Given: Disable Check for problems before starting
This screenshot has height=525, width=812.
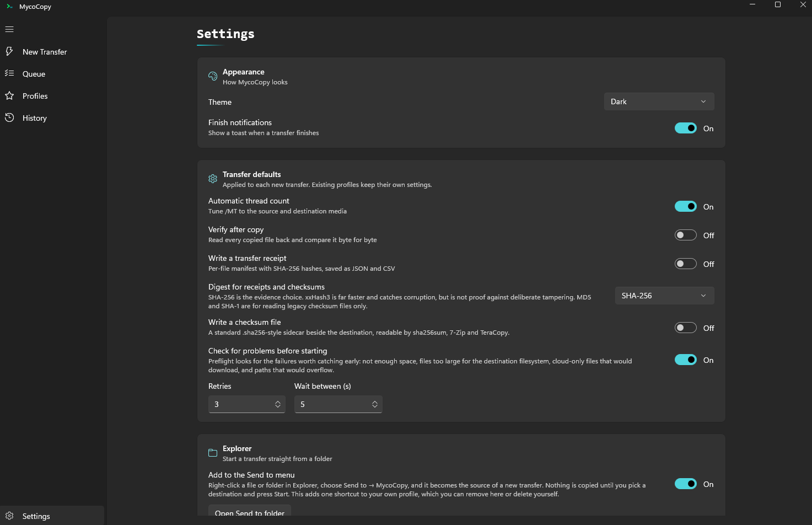Looking at the screenshot, I should (686, 360).
